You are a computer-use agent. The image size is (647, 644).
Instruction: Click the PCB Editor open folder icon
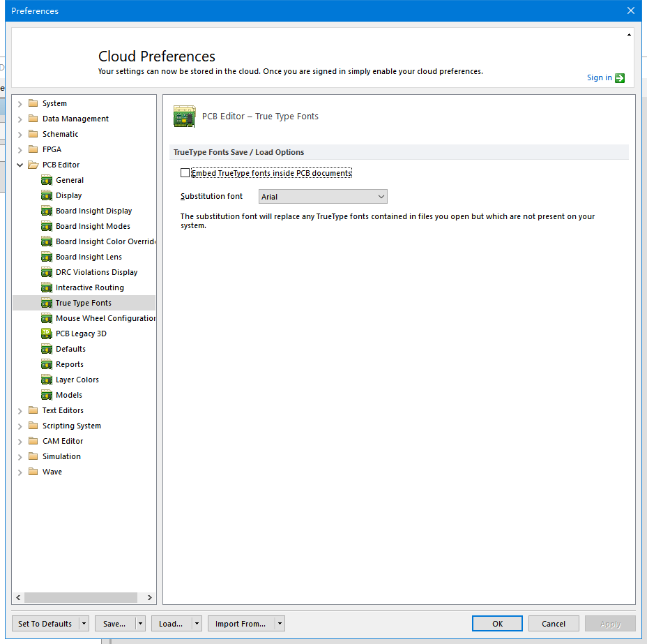33,165
